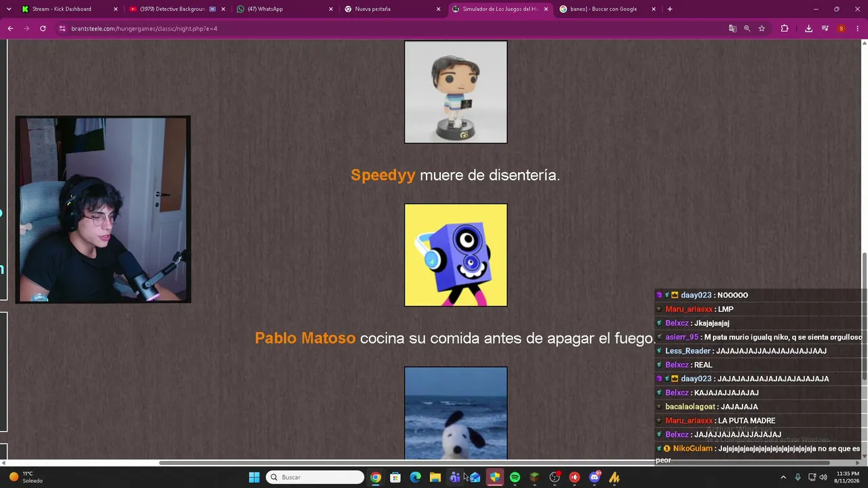868x488 pixels.
Task: Open Microsoft Edge from the taskbar
Action: click(415, 477)
